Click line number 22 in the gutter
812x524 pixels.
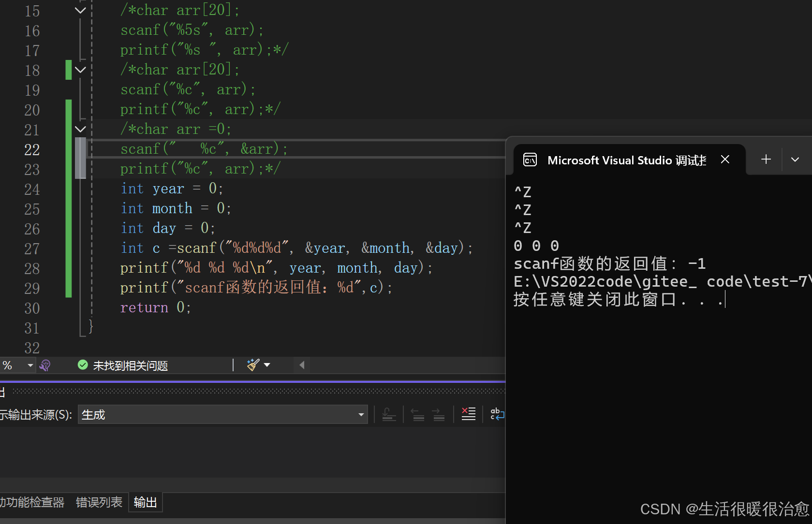[32, 149]
